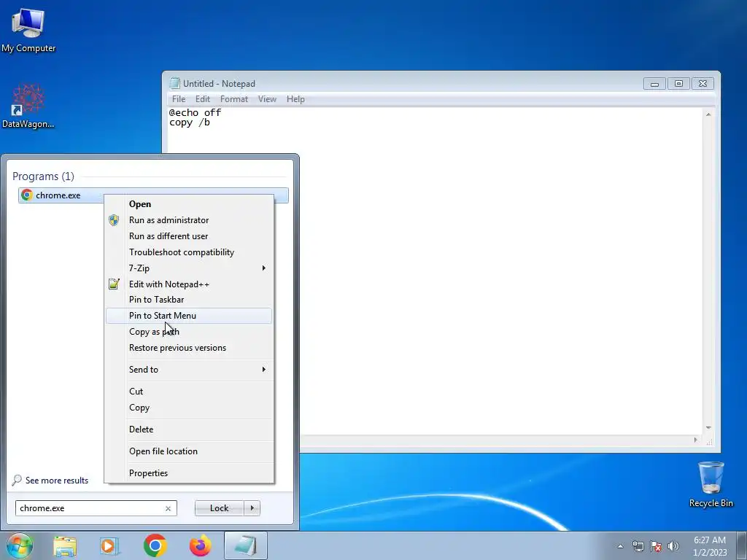The image size is (747, 560).
Task: Click the volume speaker tray icon
Action: click(x=673, y=546)
